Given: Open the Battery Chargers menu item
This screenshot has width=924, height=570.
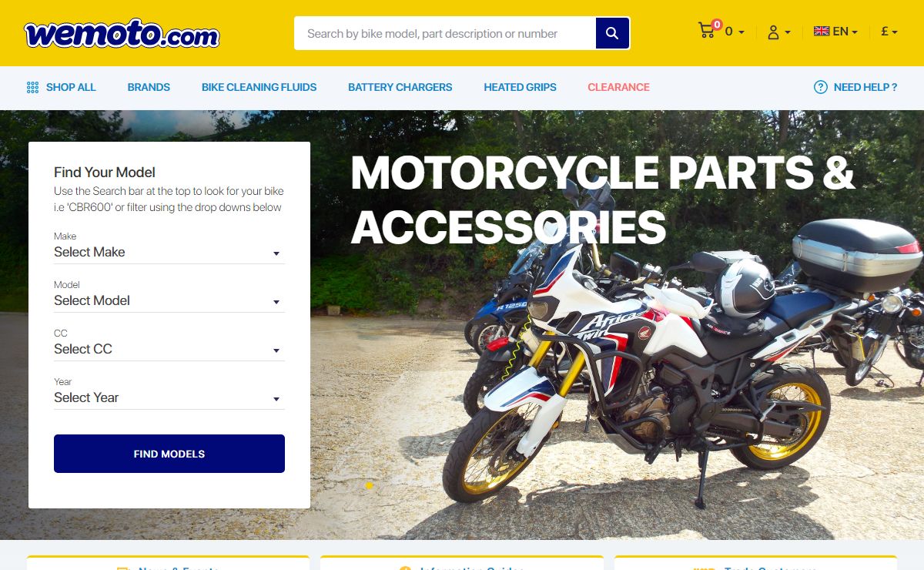Looking at the screenshot, I should [x=400, y=87].
